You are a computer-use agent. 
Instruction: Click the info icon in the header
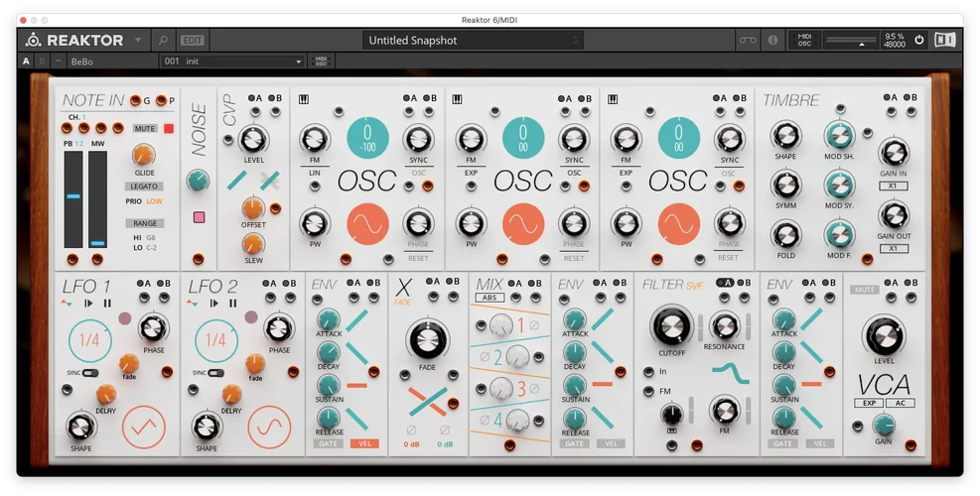[x=772, y=41]
